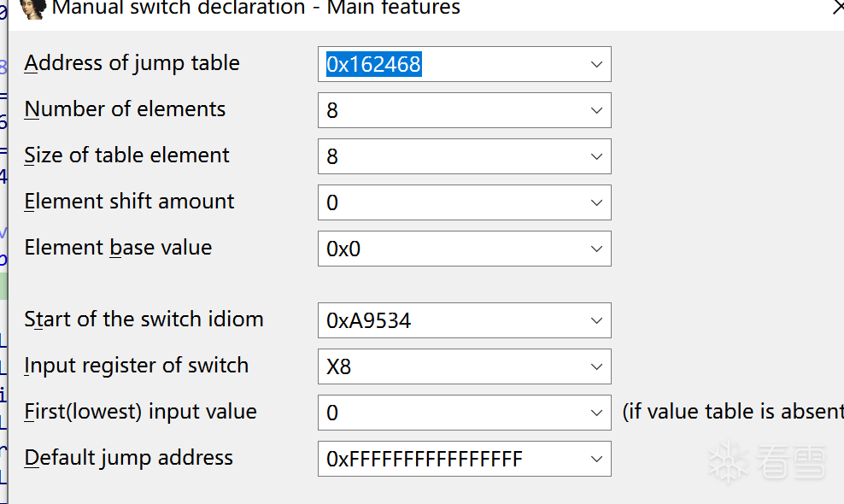The height and width of the screenshot is (504, 844).
Task: Expand Default jump address dropdown
Action: (596, 459)
